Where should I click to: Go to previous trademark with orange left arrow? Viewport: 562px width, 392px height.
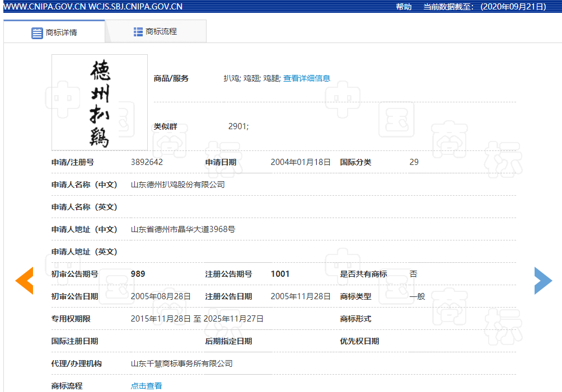25,281
